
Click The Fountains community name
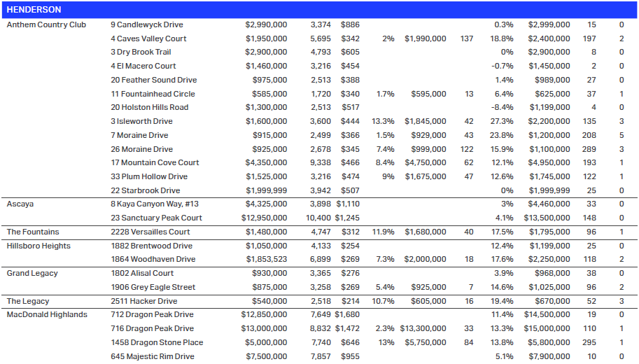pos(33,232)
